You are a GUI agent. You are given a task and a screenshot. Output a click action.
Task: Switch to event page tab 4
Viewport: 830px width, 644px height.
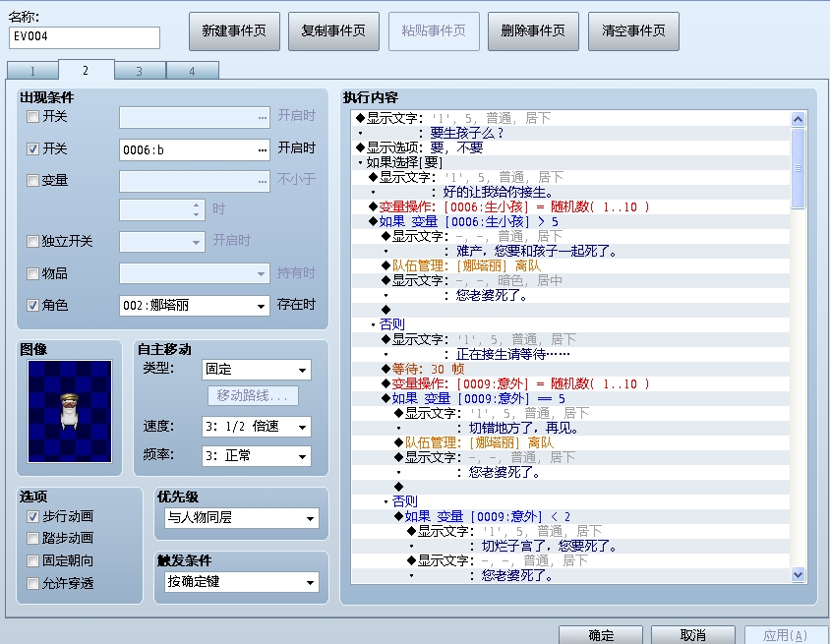(193, 71)
